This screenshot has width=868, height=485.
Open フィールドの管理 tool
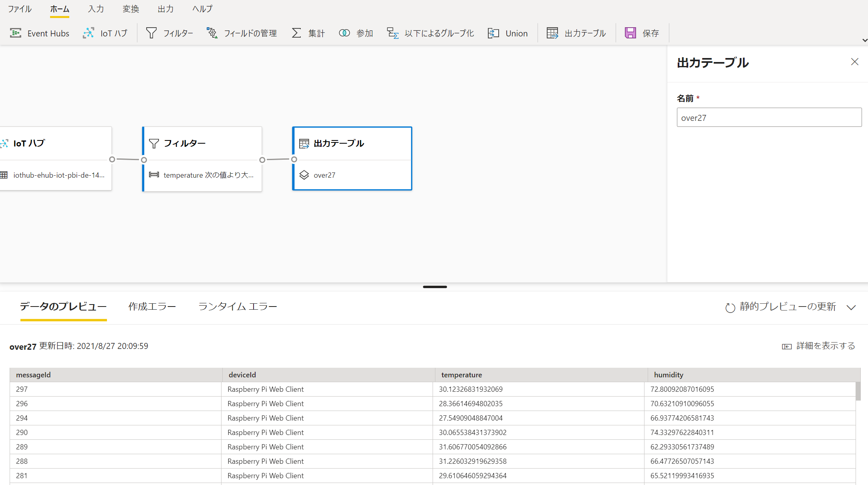point(242,33)
